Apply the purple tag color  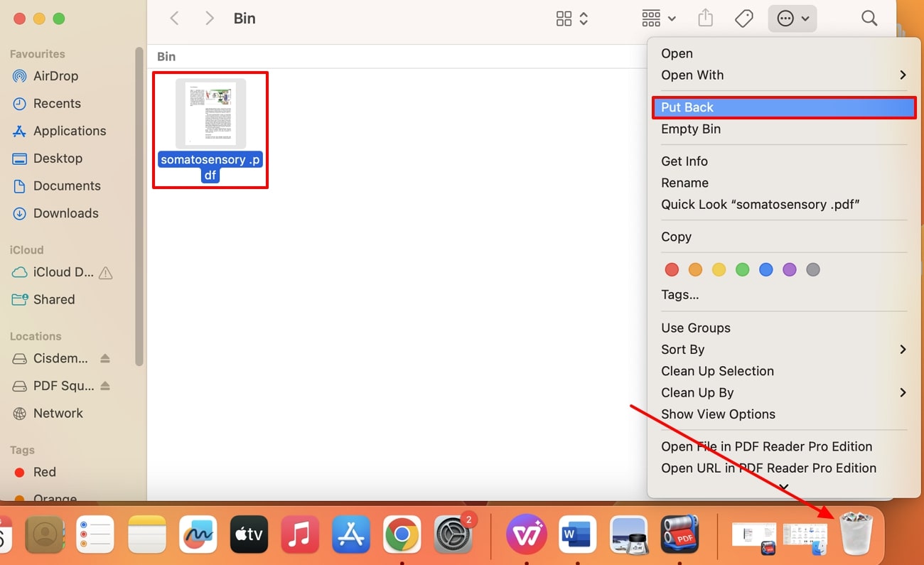[789, 269]
